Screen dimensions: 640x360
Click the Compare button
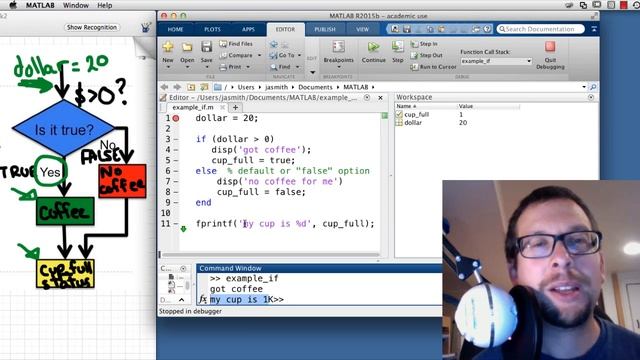[236, 55]
